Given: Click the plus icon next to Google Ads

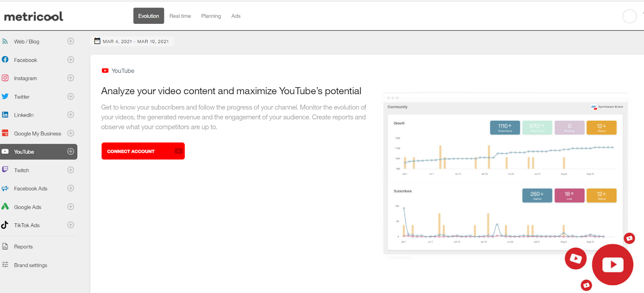Looking at the screenshot, I should (70, 206).
